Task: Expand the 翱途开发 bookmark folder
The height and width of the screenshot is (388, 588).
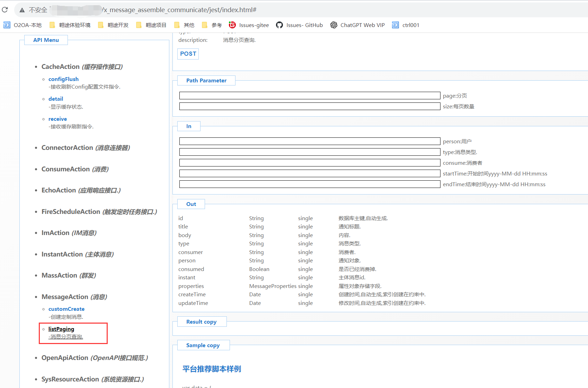Action: coord(114,25)
